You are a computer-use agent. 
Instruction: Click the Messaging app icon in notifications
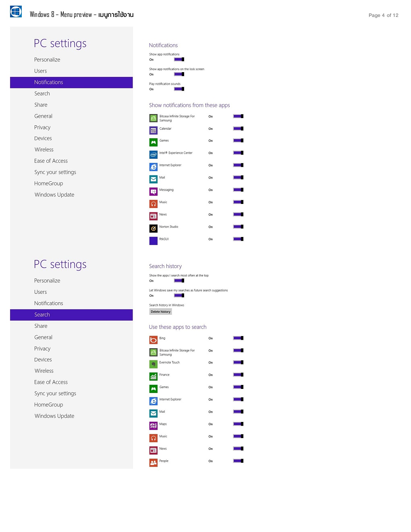[x=154, y=192]
